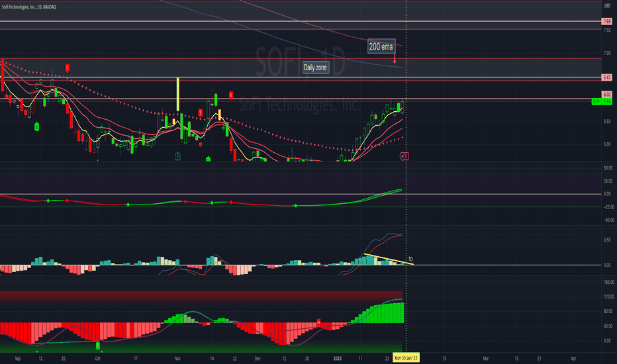Select the red S sell marker in September
Screen dimensions: 617x364
[x=68, y=68]
